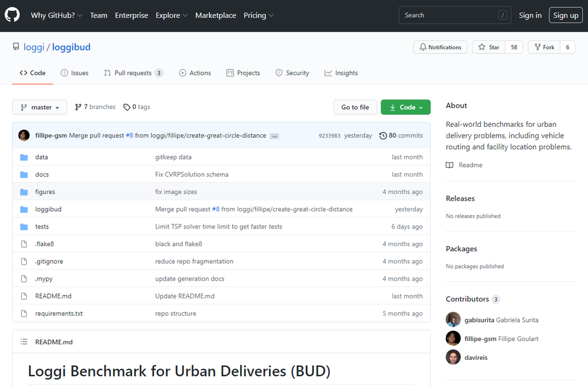This screenshot has width=588, height=388.
Task: Open the 0 tags link
Action: click(137, 107)
